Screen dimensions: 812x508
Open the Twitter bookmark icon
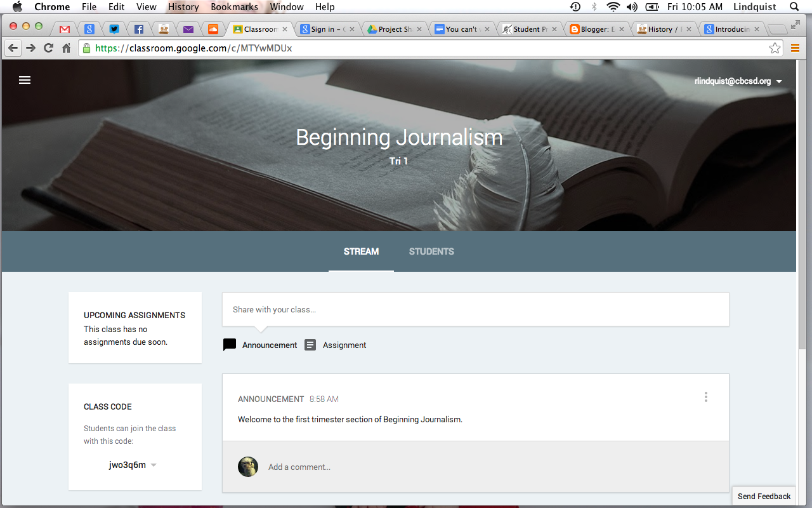[114, 29]
